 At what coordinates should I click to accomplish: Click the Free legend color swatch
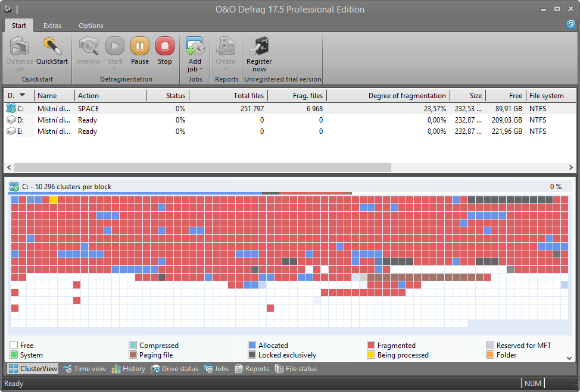pyautogui.click(x=14, y=345)
